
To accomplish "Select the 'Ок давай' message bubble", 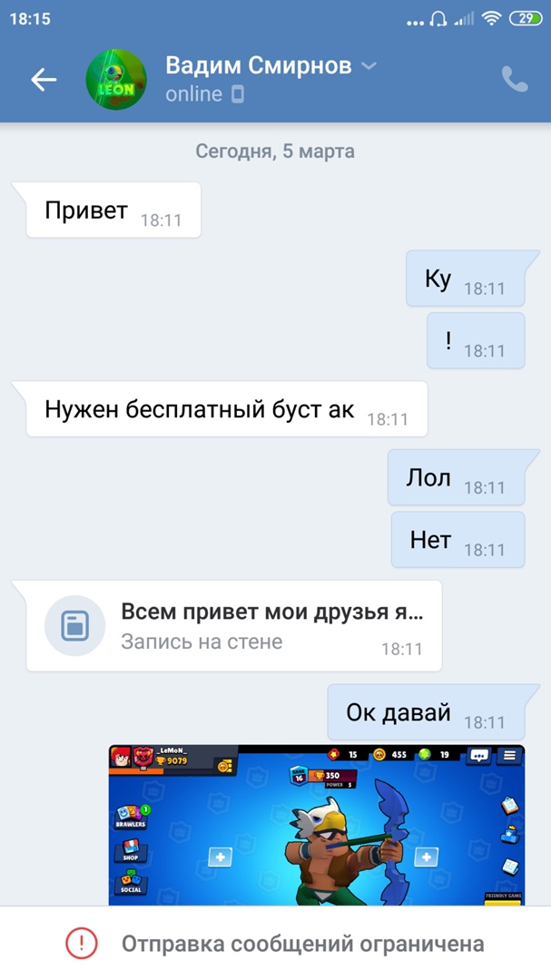I will pyautogui.click(x=426, y=712).
